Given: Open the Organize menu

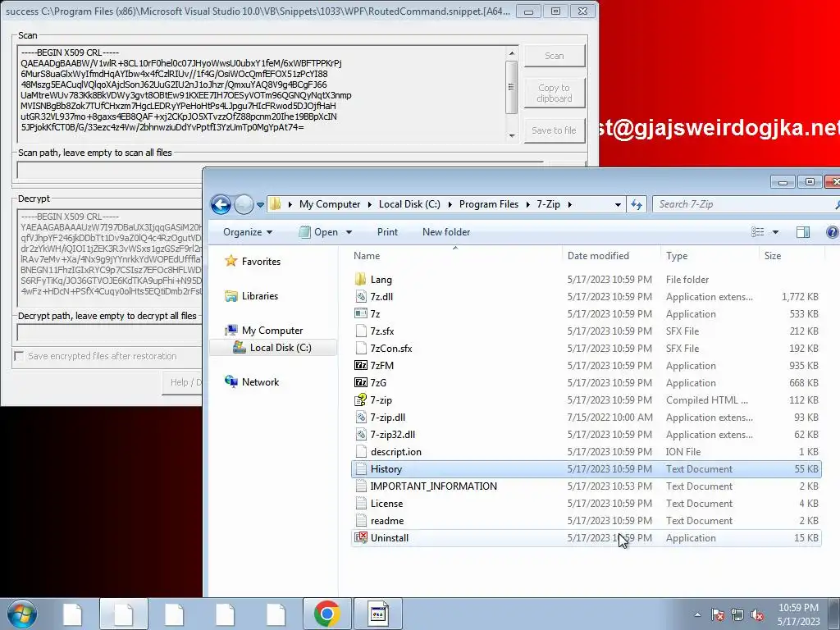Looking at the screenshot, I should [x=248, y=232].
